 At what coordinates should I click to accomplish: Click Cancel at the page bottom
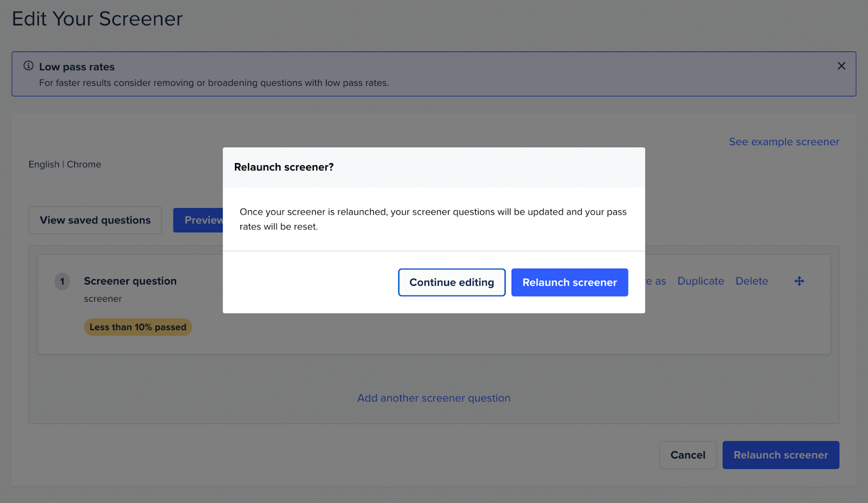687,455
